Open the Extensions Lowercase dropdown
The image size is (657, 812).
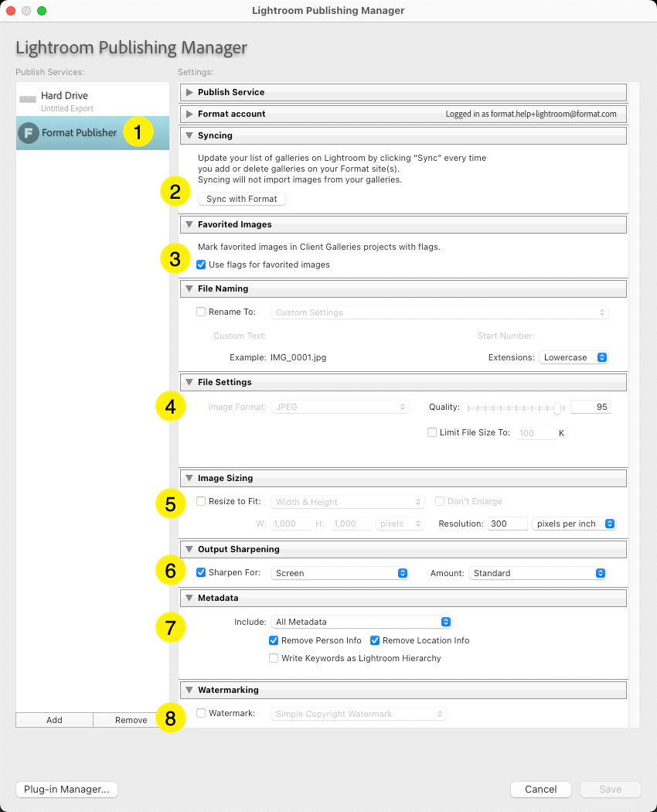point(573,357)
